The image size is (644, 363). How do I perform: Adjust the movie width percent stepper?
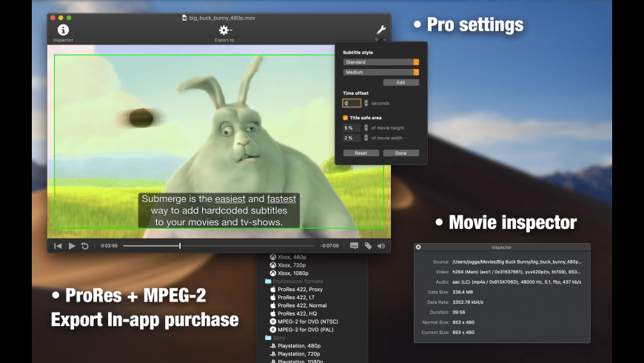(366, 138)
